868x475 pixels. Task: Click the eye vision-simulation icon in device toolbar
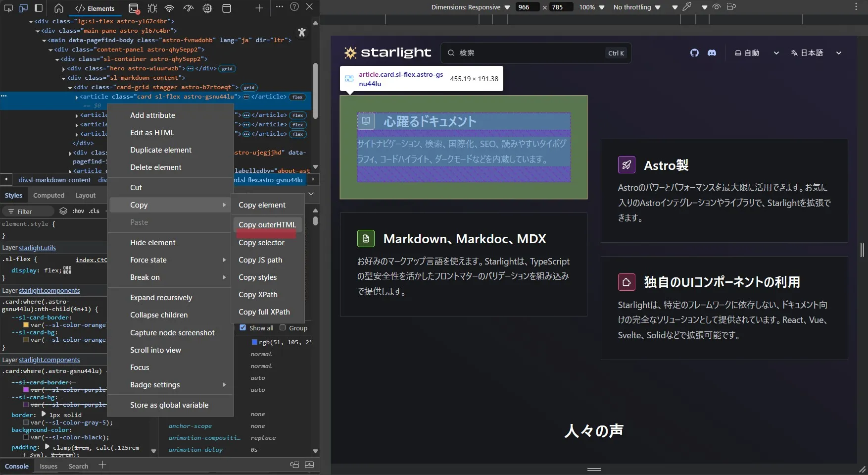click(x=716, y=7)
